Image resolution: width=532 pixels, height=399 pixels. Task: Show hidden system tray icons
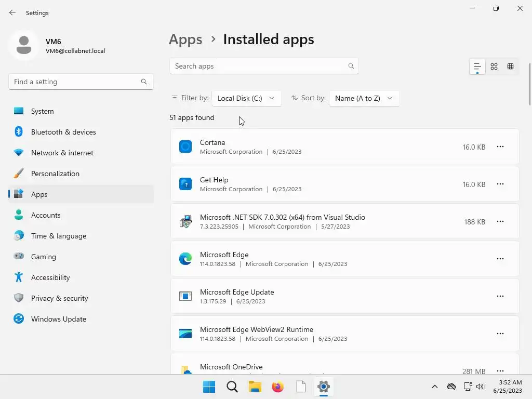pyautogui.click(x=435, y=387)
